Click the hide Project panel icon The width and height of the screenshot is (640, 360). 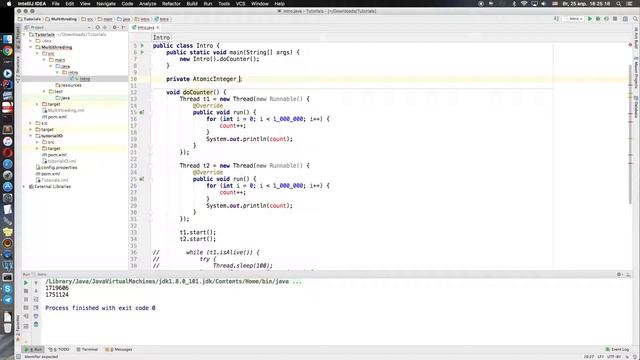tap(123, 27)
